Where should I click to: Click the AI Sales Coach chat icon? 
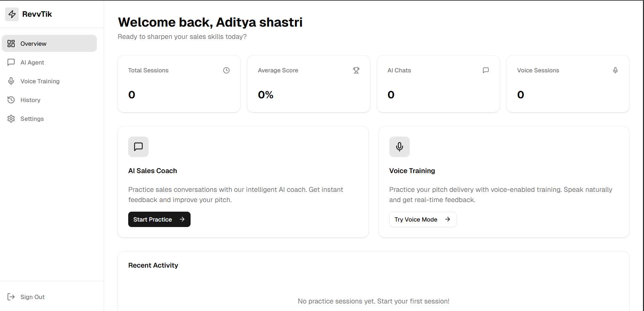(138, 147)
